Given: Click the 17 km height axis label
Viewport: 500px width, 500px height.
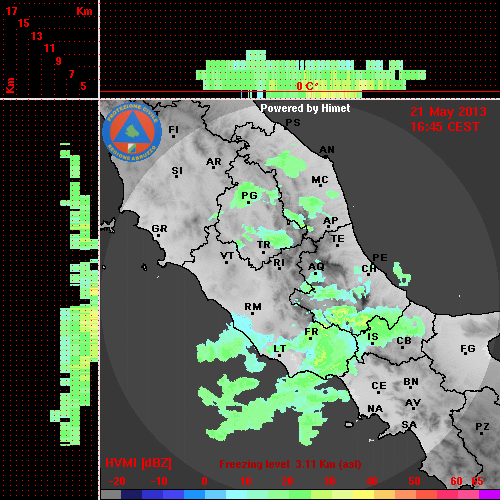Looking at the screenshot, I should [11, 11].
